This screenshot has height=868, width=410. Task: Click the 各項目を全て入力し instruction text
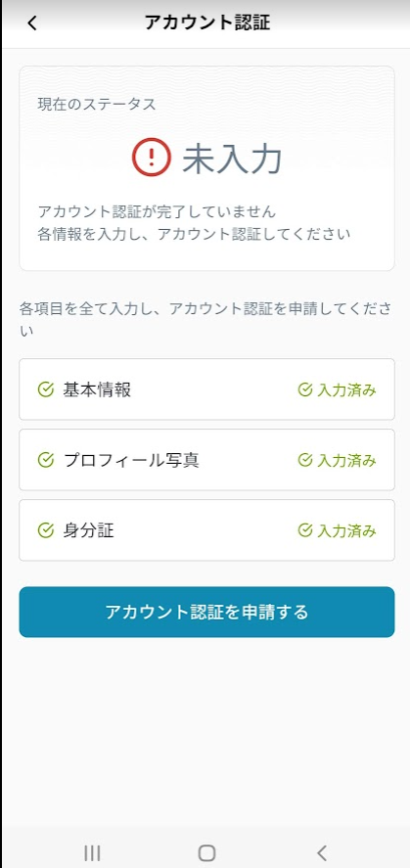205,319
